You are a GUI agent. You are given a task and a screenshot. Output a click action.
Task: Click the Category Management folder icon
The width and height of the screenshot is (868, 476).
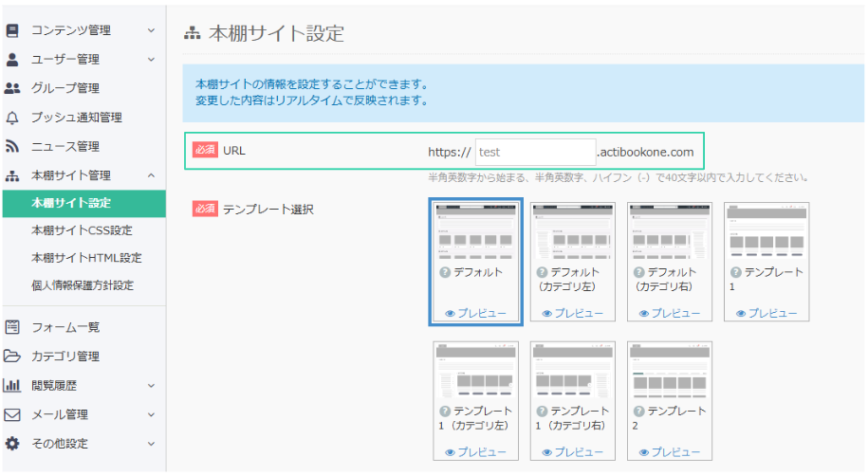(x=12, y=357)
